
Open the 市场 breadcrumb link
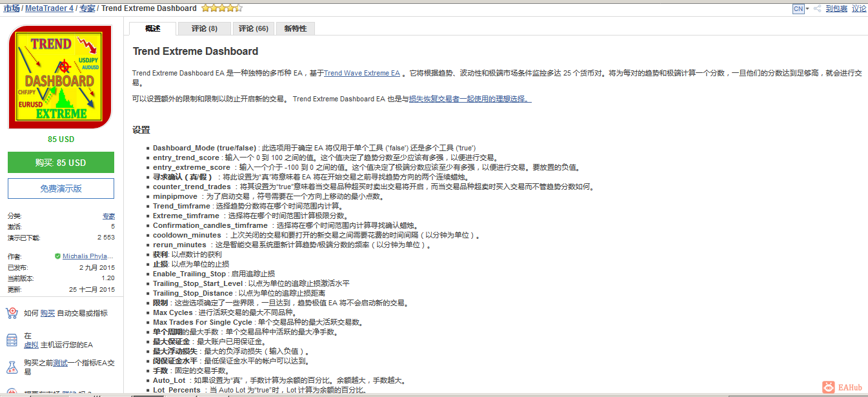pyautogui.click(x=12, y=8)
